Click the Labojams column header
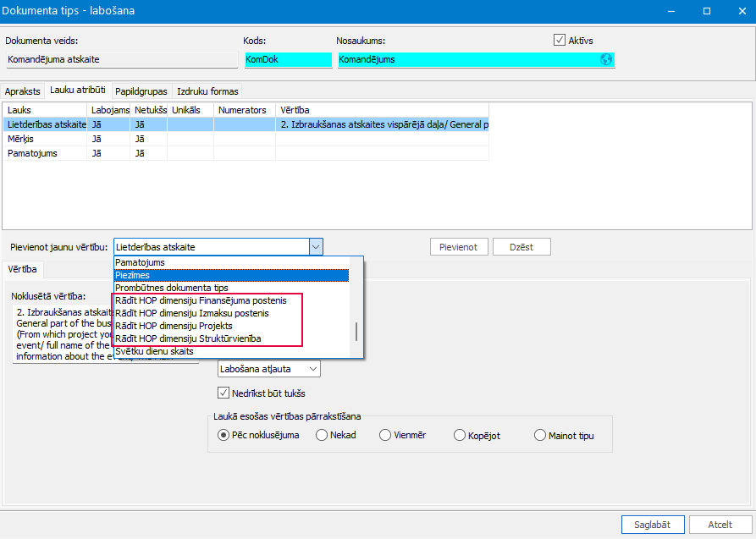 tap(108, 110)
